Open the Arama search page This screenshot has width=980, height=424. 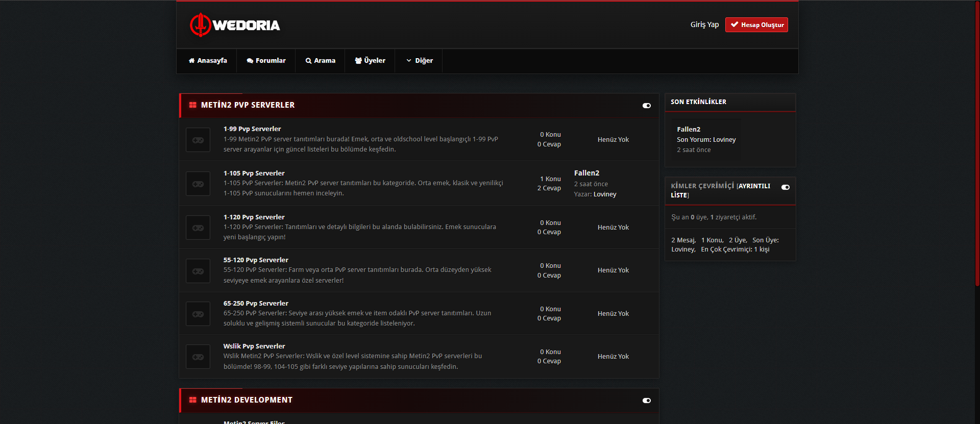click(x=320, y=61)
